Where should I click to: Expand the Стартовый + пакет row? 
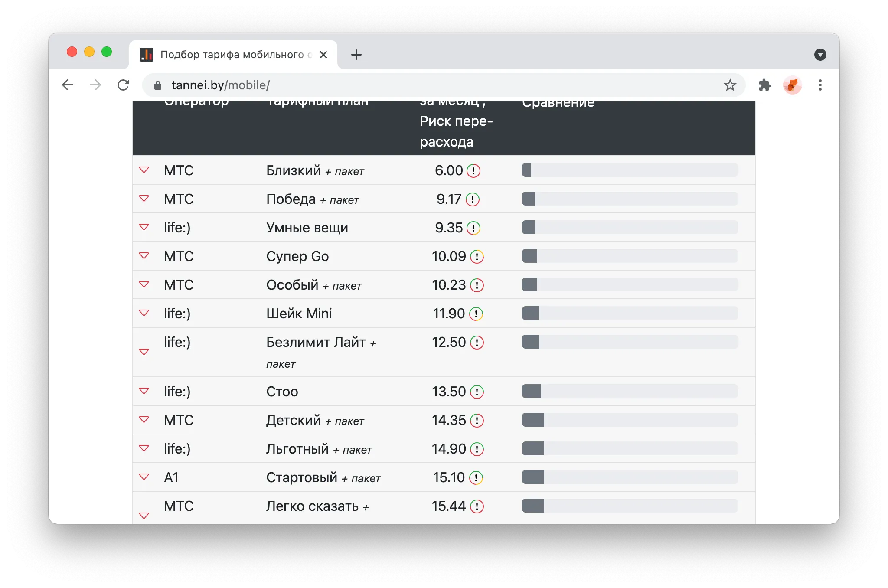(x=144, y=477)
